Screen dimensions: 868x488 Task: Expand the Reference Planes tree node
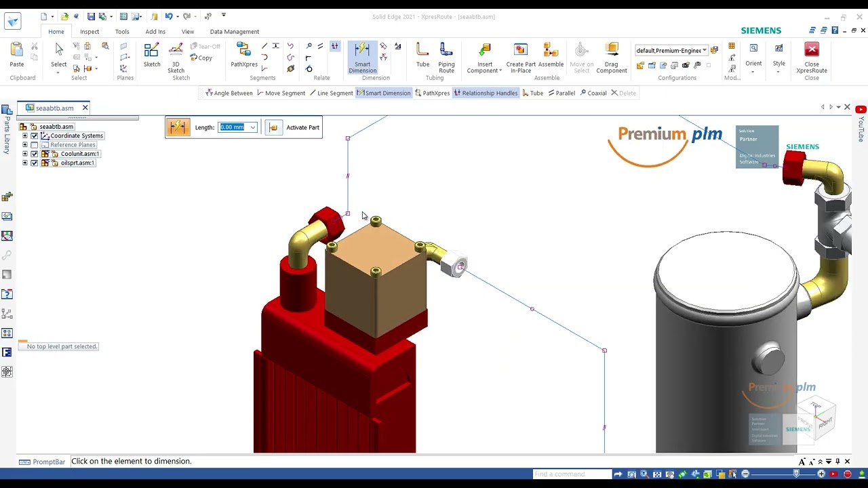(25, 145)
